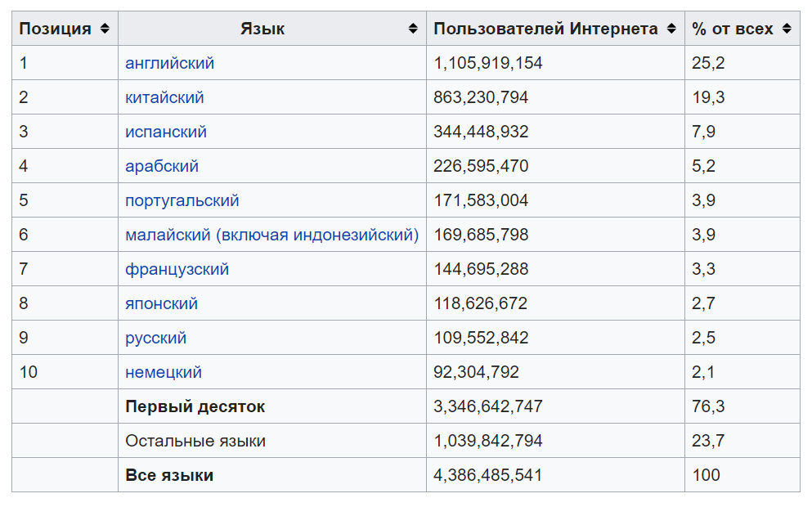The height and width of the screenshot is (507, 812).
Task: Sort table by Позиция column arrows
Action: [x=105, y=29]
